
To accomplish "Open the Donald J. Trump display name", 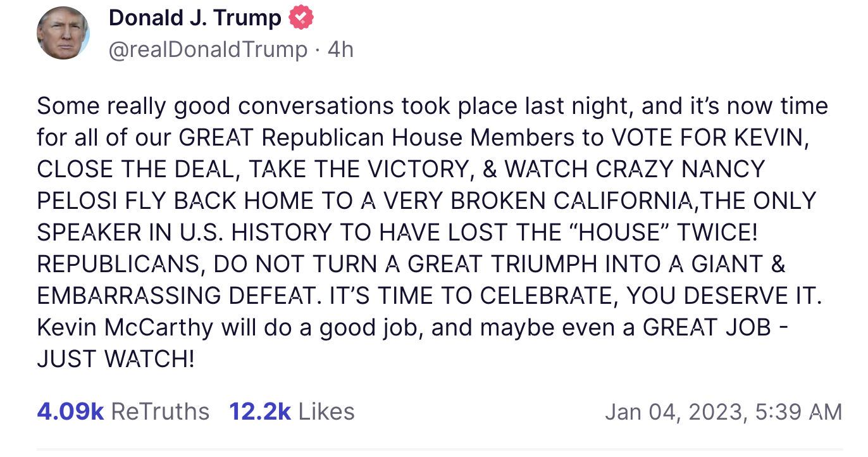I will (x=195, y=18).
